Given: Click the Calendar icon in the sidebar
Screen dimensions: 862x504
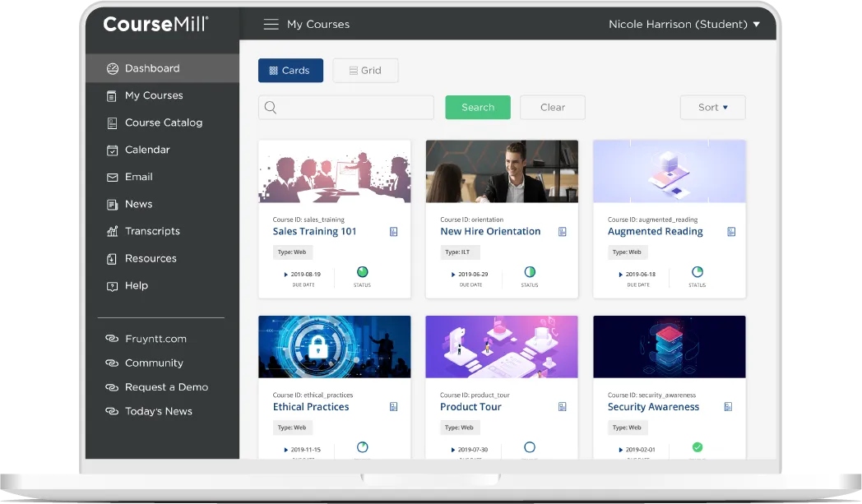Looking at the screenshot, I should pyautogui.click(x=112, y=150).
